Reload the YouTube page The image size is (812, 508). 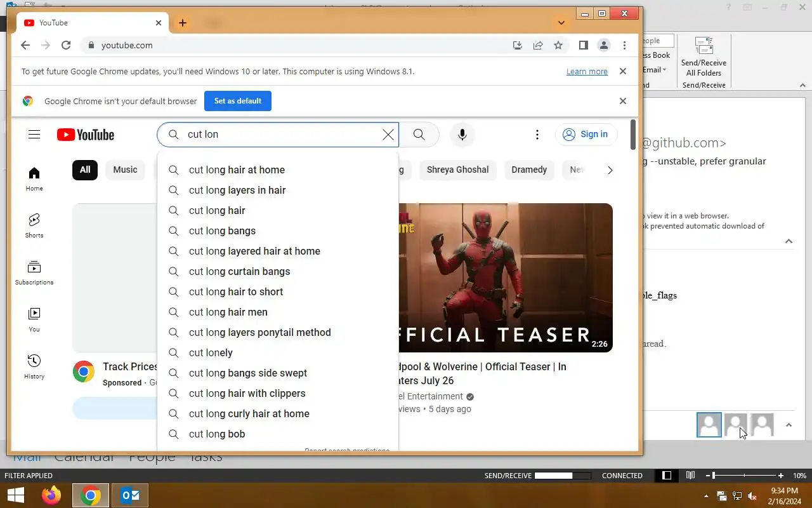(x=66, y=45)
